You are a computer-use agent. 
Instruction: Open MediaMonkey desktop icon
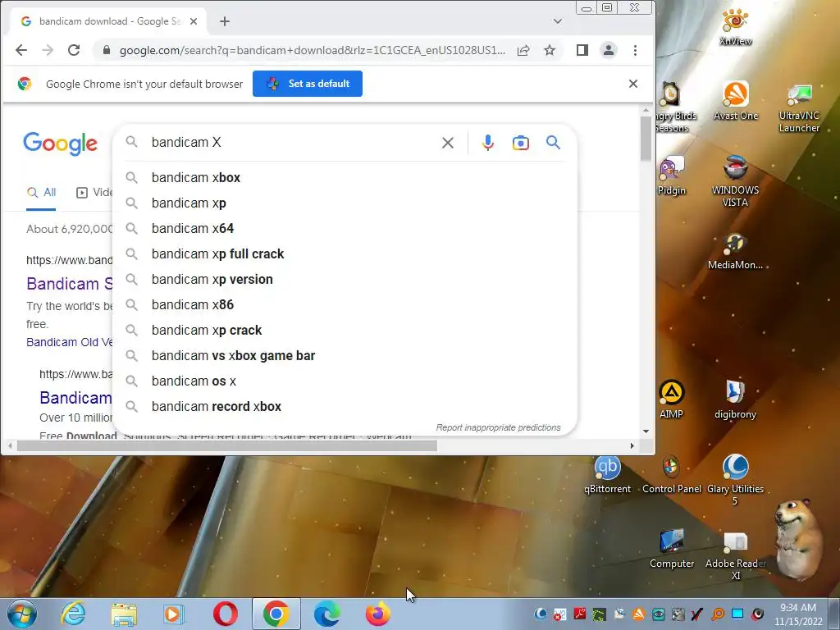click(735, 251)
